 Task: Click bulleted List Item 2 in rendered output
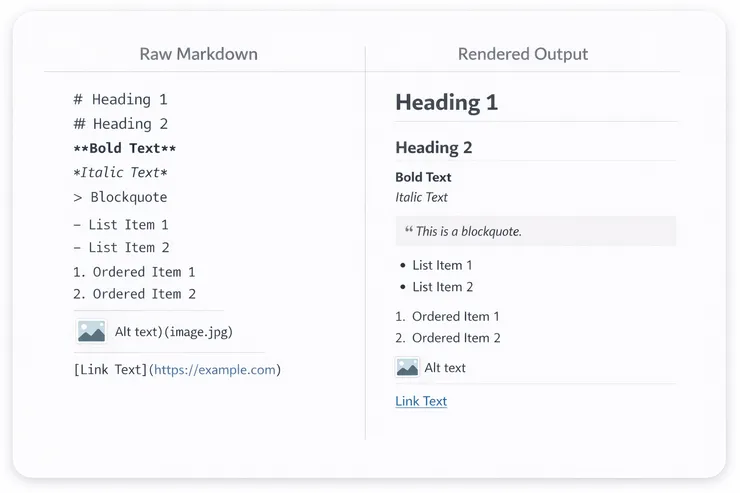[x=442, y=287]
